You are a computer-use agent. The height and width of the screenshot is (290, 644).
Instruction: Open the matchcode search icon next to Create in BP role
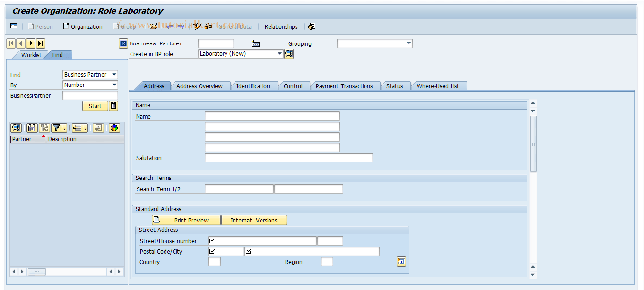(288, 53)
